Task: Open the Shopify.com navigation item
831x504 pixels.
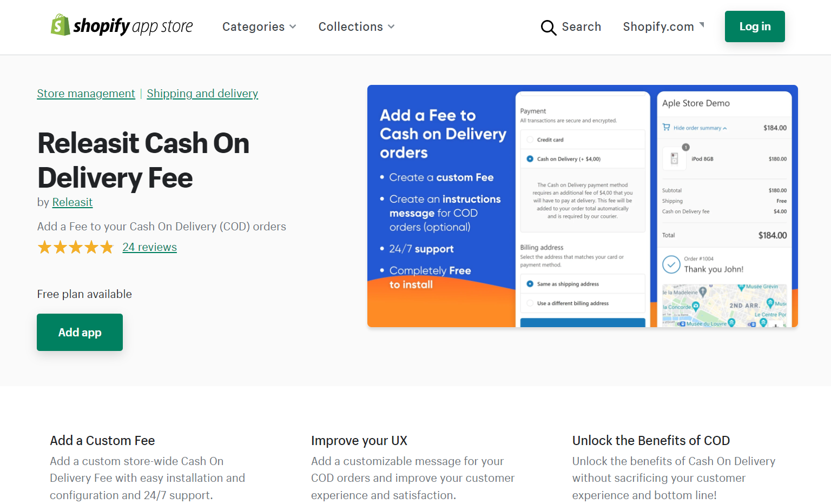Action: [658, 26]
